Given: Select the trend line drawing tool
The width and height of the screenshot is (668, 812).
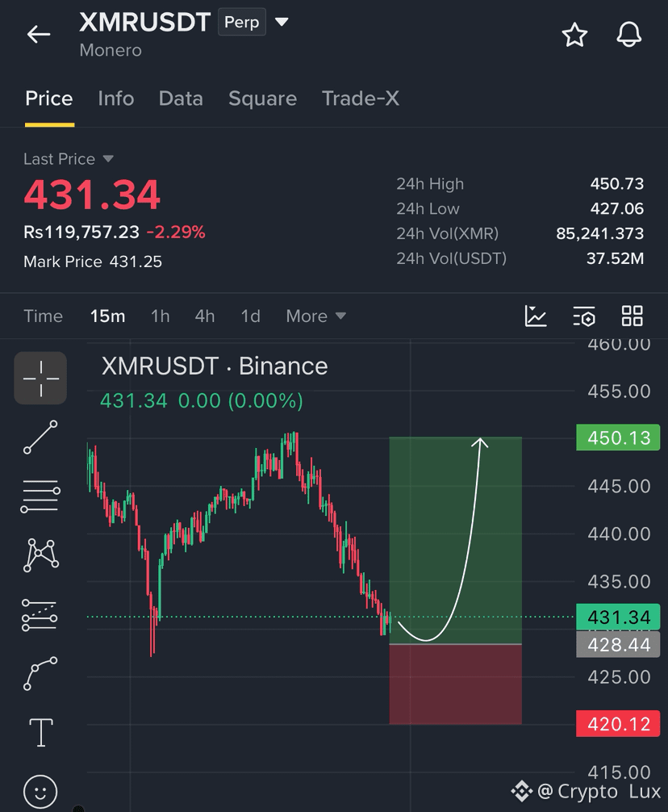Looking at the screenshot, I should click(40, 437).
